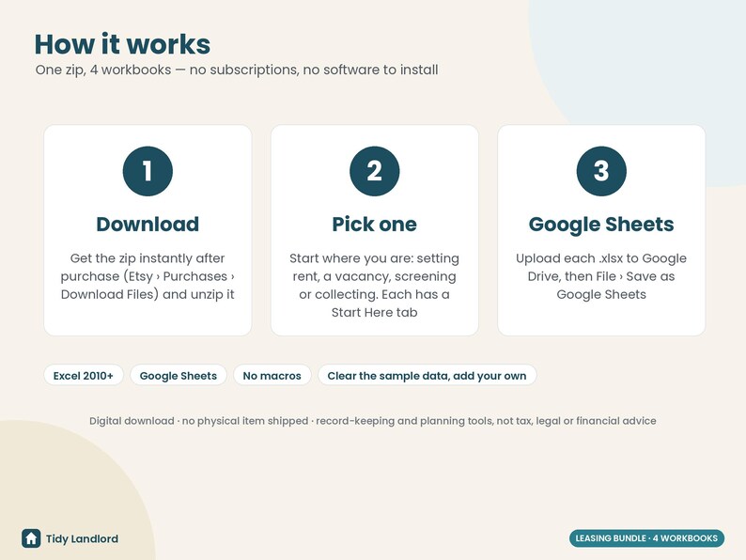The image size is (746, 560).
Task: Click the 'Clear the sample data, add your own' pill
Action: click(427, 376)
